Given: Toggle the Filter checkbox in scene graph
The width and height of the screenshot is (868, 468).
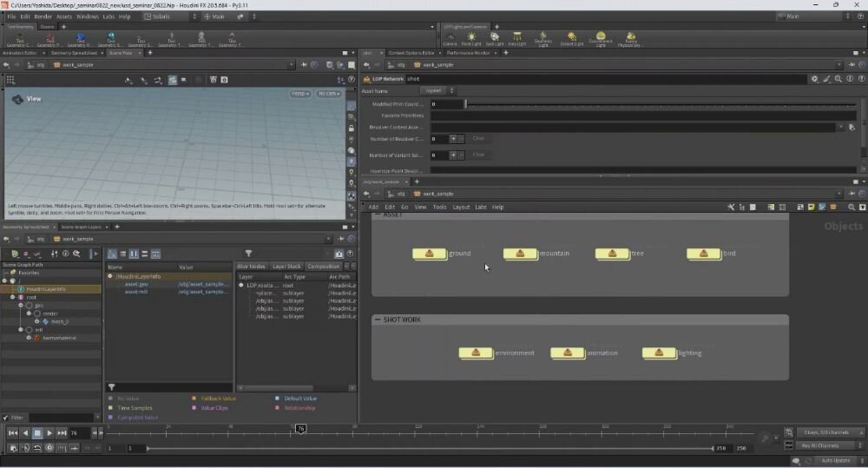Looking at the screenshot, I should tap(6, 418).
